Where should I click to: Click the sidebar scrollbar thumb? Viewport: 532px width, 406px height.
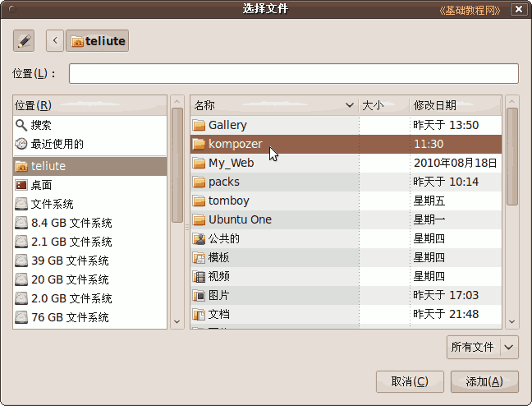[177, 165]
